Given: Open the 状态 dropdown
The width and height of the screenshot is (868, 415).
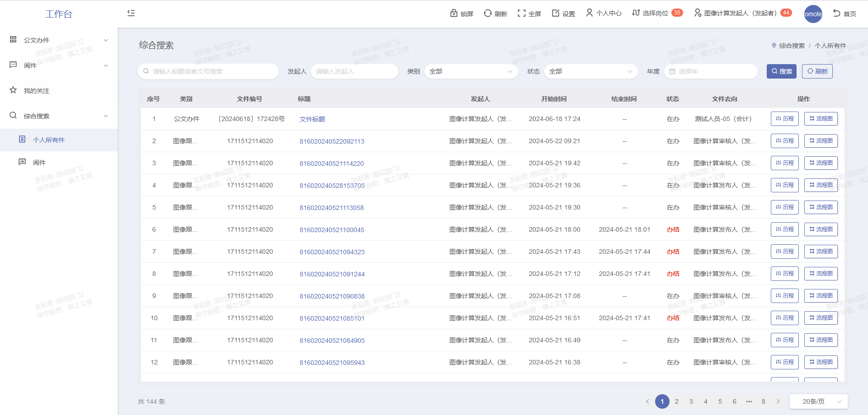Looking at the screenshot, I should [591, 71].
